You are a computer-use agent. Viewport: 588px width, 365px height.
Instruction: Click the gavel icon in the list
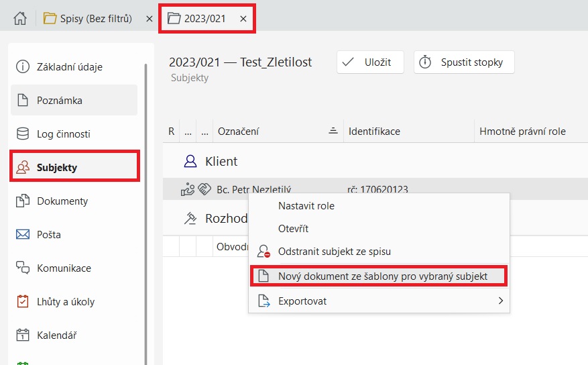190,218
